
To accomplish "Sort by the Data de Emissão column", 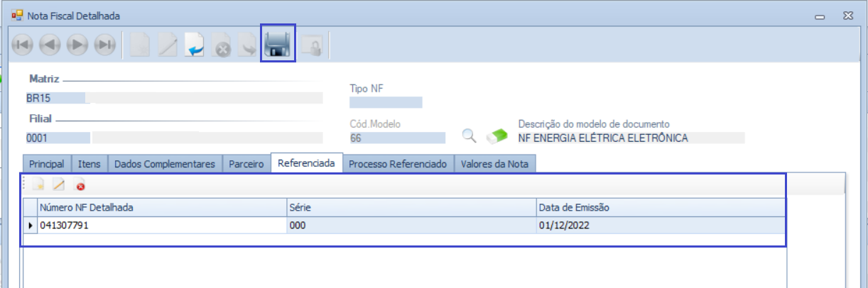I will [x=661, y=207].
